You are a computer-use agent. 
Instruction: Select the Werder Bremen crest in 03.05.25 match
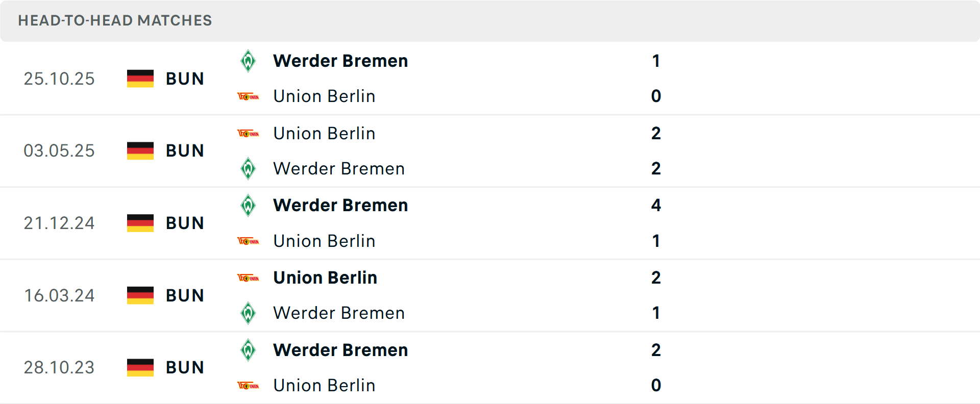pos(248,169)
